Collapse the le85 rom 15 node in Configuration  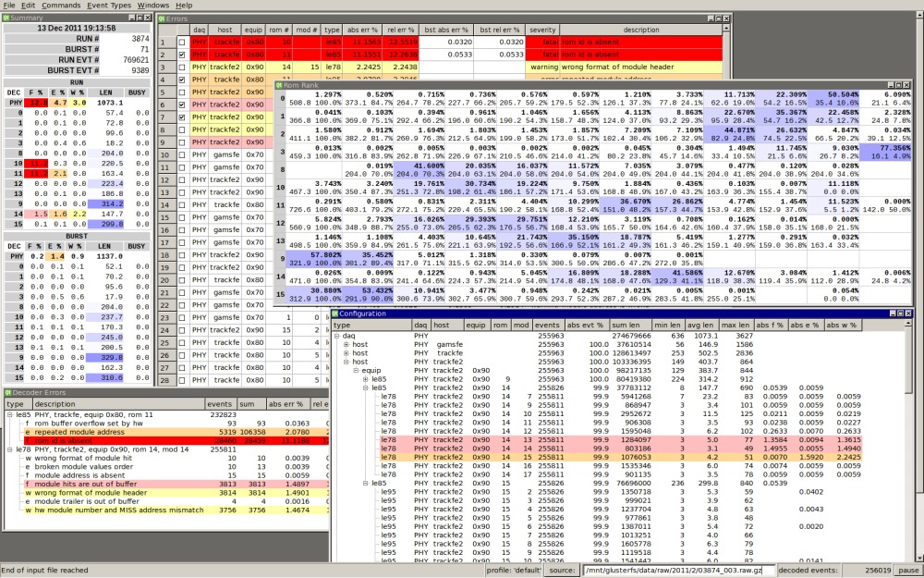(365, 483)
